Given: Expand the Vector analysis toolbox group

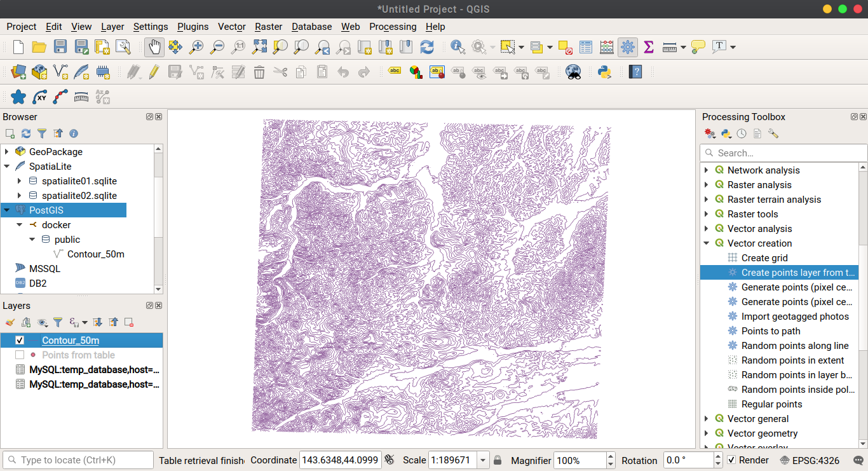Looking at the screenshot, I should (707, 228).
